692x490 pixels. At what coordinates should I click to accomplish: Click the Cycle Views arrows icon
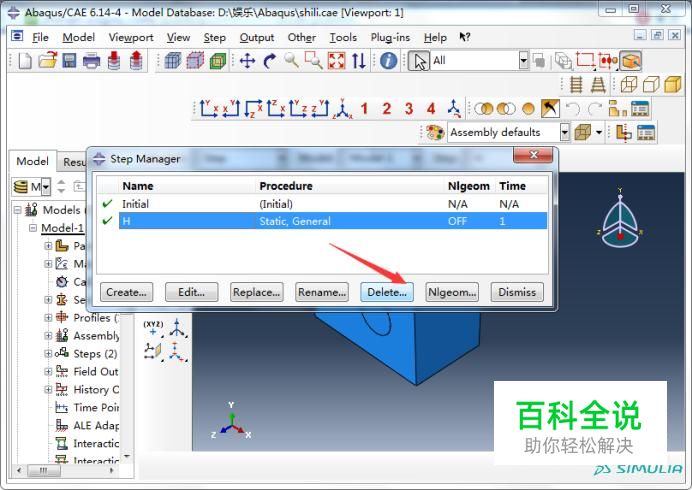[x=358, y=60]
